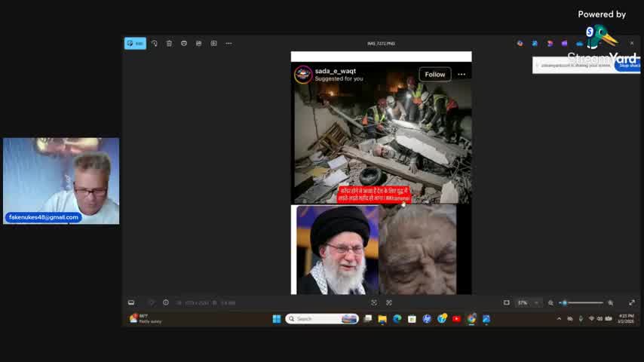Click the Edit button in Photos toolbar
The width and height of the screenshot is (644, 362).
[x=135, y=44]
